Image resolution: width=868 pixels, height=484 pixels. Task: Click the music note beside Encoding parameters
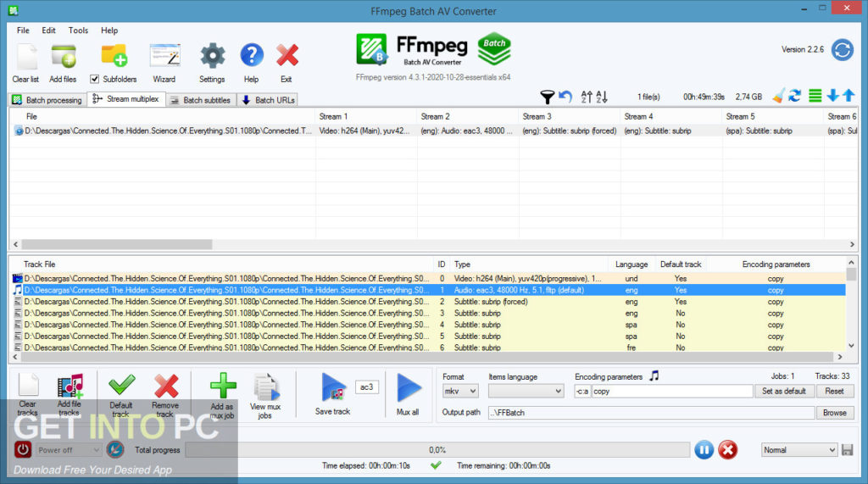(654, 376)
